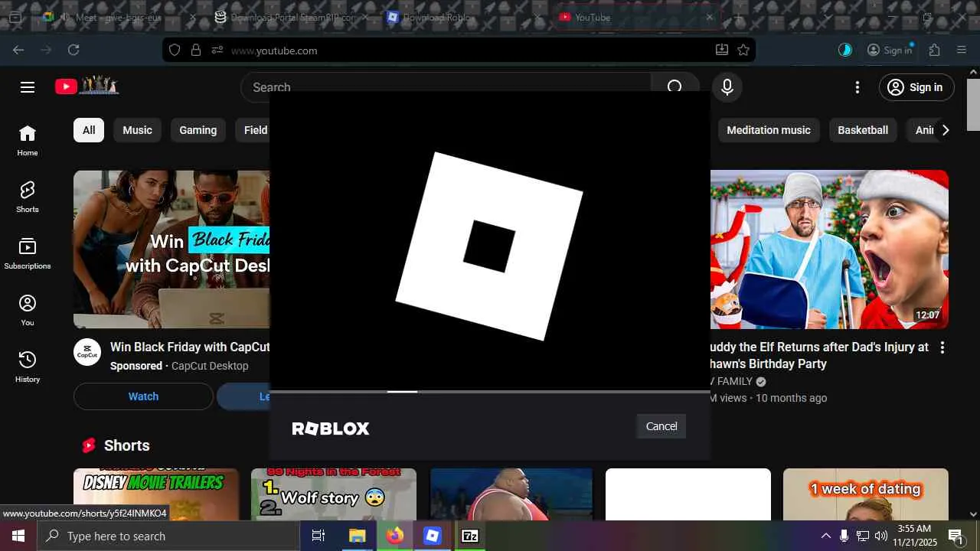Open the volume control in system tray
The image size is (980, 551).
point(881,536)
